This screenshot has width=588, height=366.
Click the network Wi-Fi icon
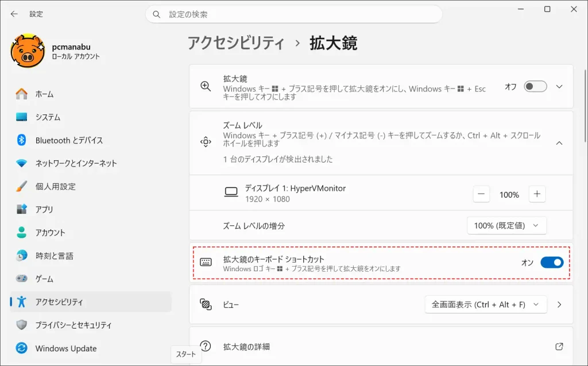coord(21,163)
